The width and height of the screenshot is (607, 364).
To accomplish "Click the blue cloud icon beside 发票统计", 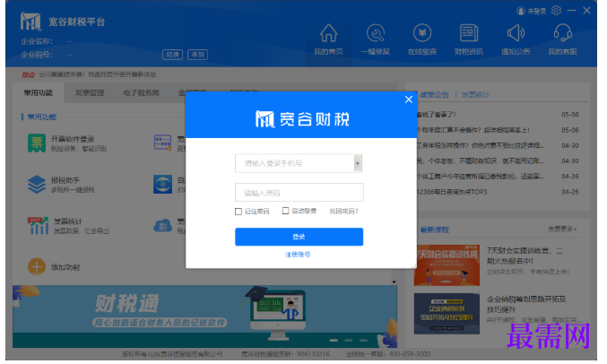I will tap(162, 225).
